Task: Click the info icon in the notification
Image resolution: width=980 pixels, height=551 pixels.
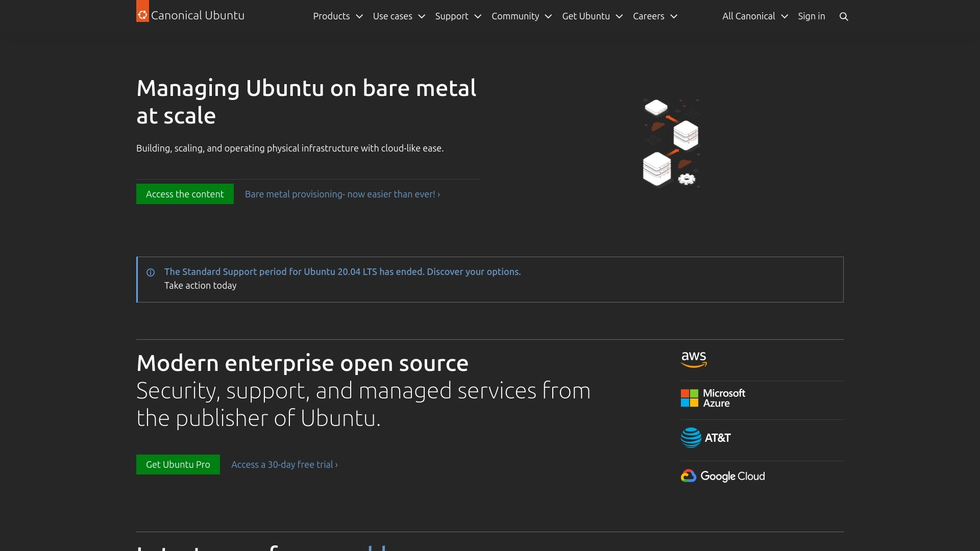Action: pos(151,272)
